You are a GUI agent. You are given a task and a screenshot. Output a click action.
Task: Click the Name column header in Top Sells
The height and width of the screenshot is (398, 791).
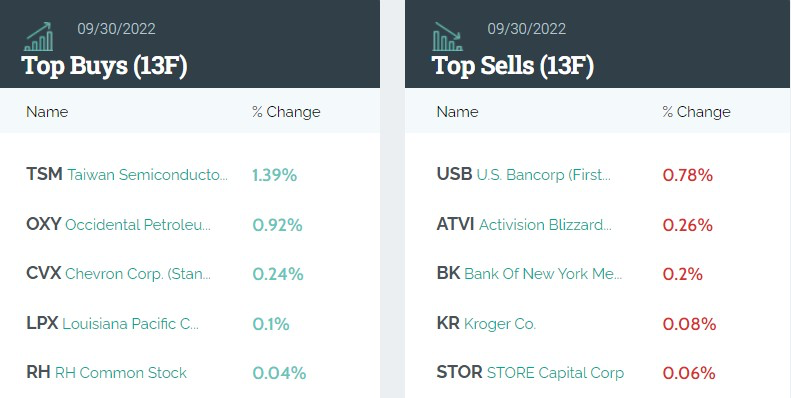tap(457, 111)
